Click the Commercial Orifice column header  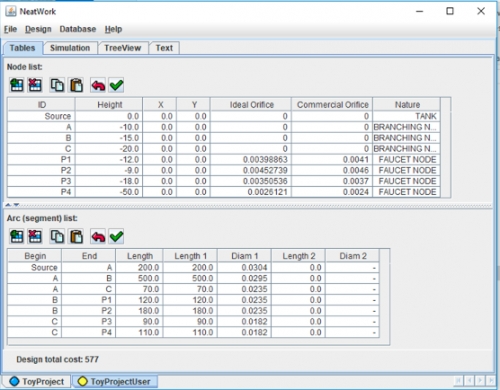point(332,105)
